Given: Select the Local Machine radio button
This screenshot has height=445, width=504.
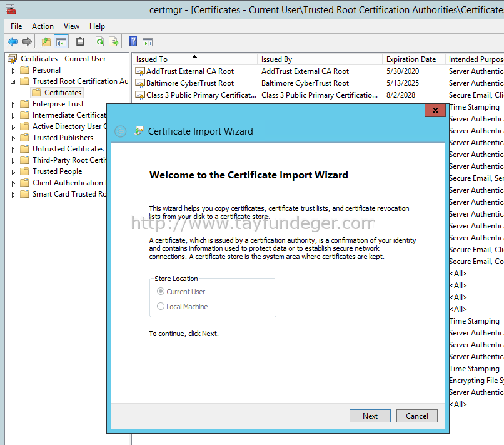Looking at the screenshot, I should click(x=161, y=306).
